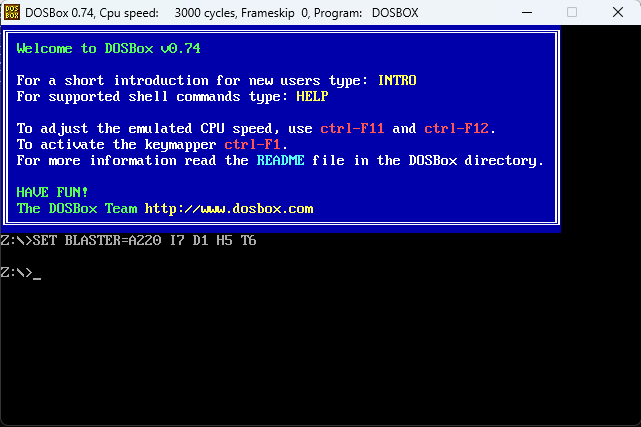Click the yellow HELP command word
The height and width of the screenshot is (427, 641).
pos(312,96)
